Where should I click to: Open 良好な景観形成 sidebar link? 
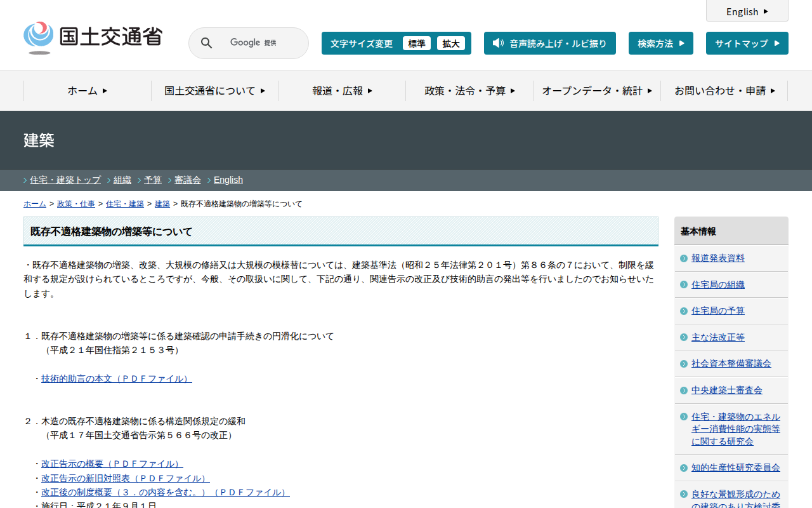(x=736, y=498)
